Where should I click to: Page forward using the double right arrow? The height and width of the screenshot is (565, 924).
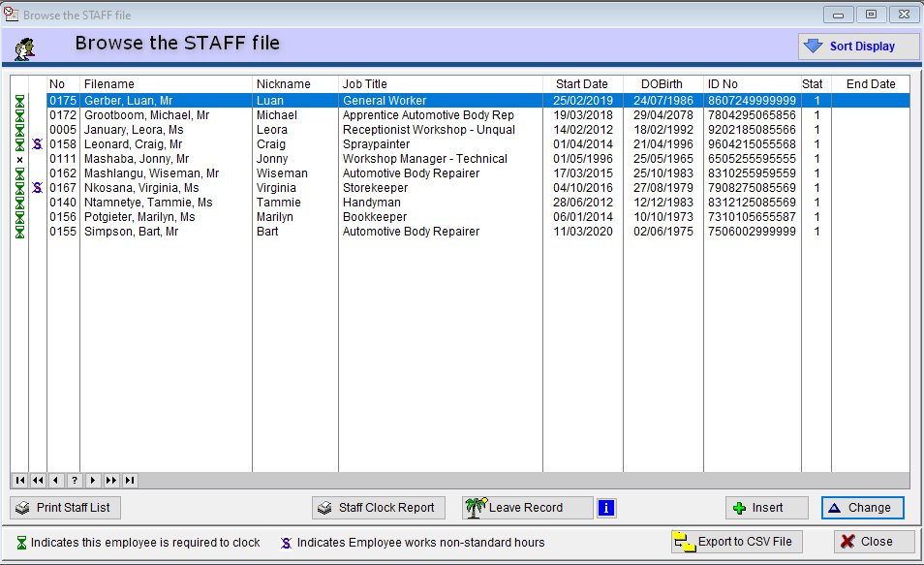click(x=111, y=480)
